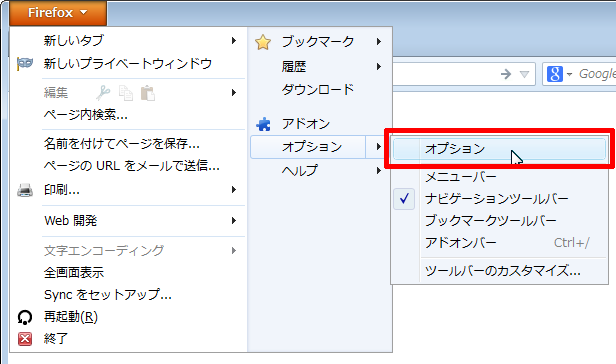The width and height of the screenshot is (616, 364).
Task: Expand 文字エンコーディング submenu arrow
Action: point(234,251)
